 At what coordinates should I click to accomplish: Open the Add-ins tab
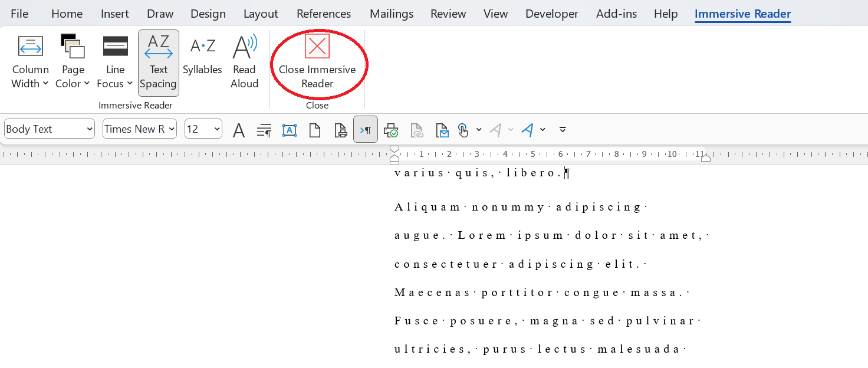tap(616, 14)
